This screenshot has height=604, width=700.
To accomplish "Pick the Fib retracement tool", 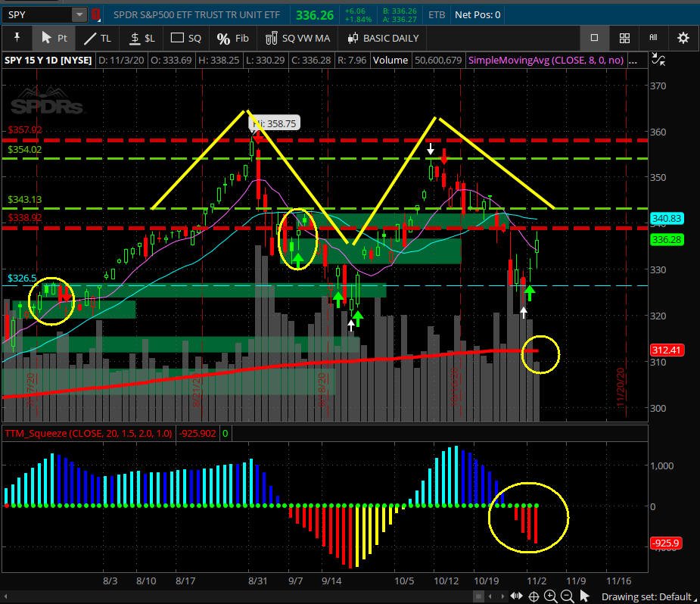I will coord(232,38).
